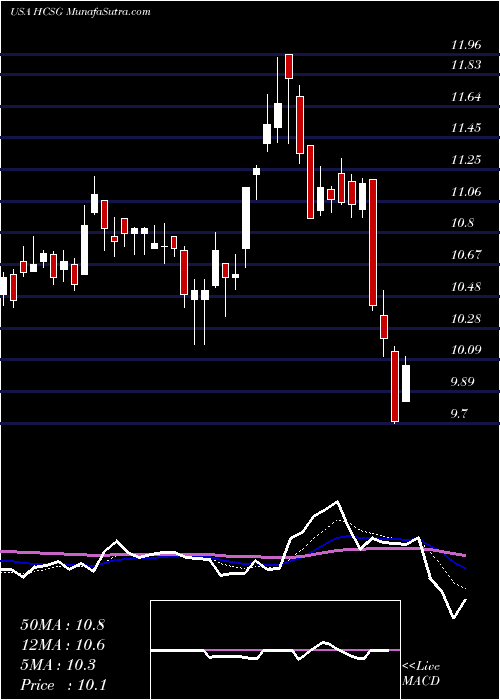Click the 12MA : 10.6 readout
This screenshot has height=700, width=500.
tap(62, 645)
